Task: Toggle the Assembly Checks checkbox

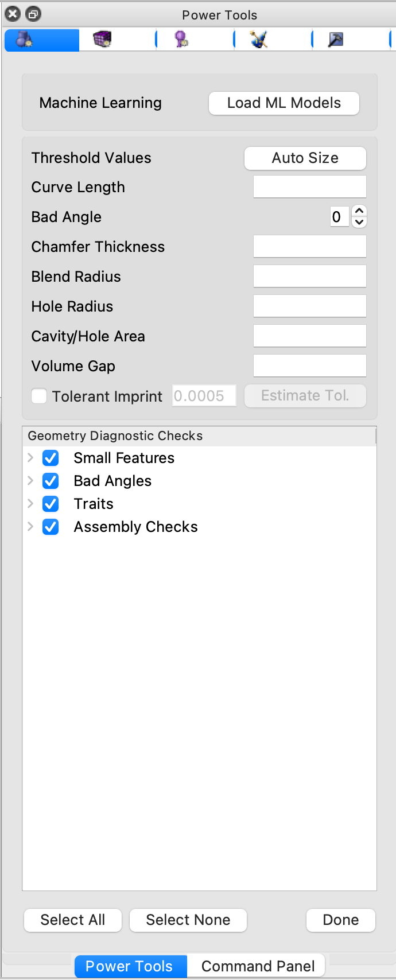Action: tap(51, 527)
